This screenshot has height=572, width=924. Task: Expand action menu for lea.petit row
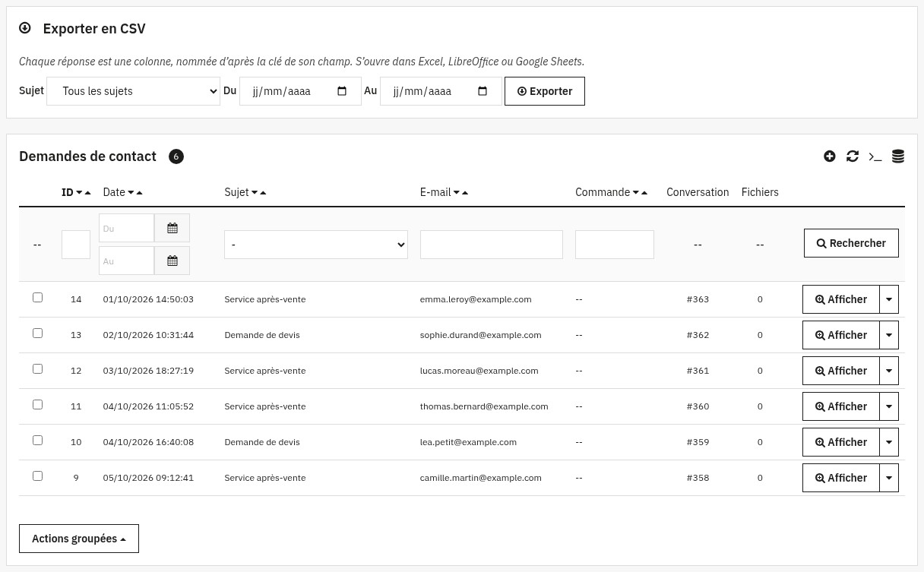889,442
